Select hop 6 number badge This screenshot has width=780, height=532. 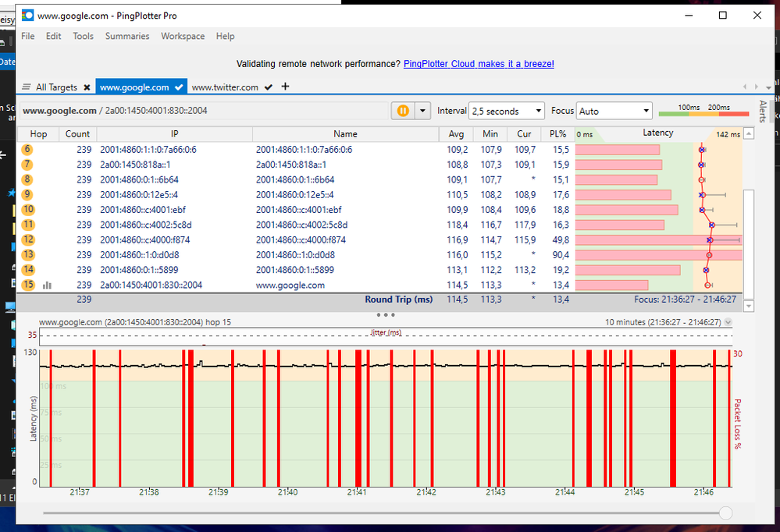pos(27,149)
